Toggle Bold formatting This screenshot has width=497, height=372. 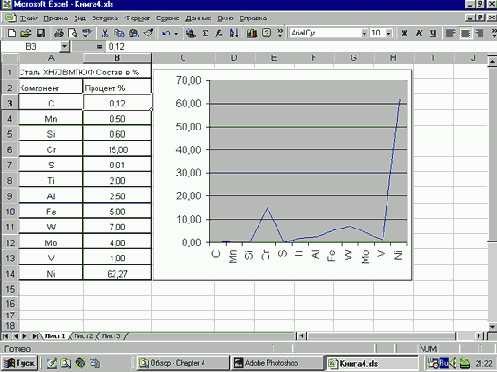(x=405, y=33)
